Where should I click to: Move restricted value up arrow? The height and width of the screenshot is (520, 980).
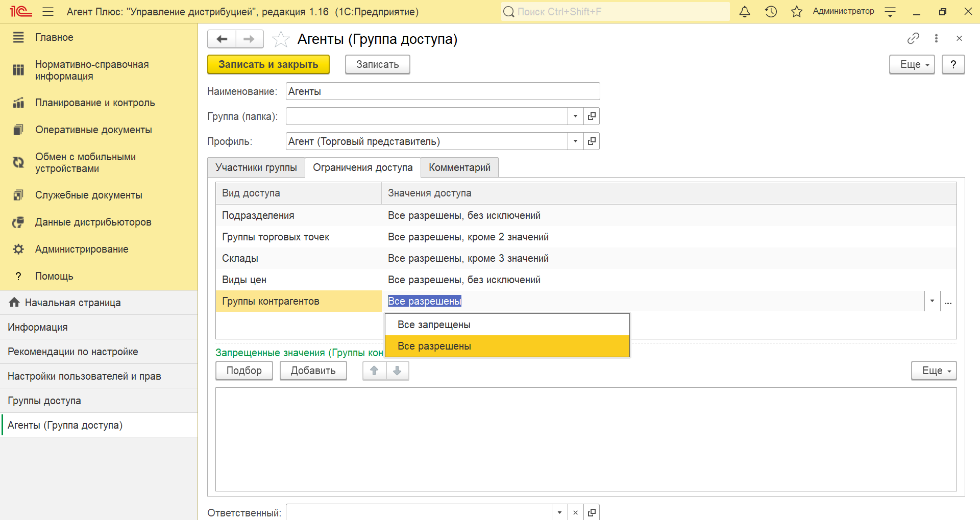point(374,371)
